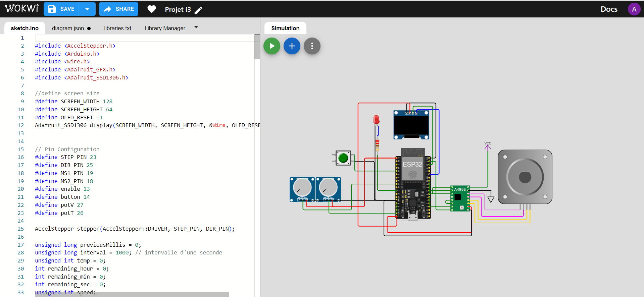Open the user avatar account menu
Viewport: 644px width, 297px height.
click(634, 9)
